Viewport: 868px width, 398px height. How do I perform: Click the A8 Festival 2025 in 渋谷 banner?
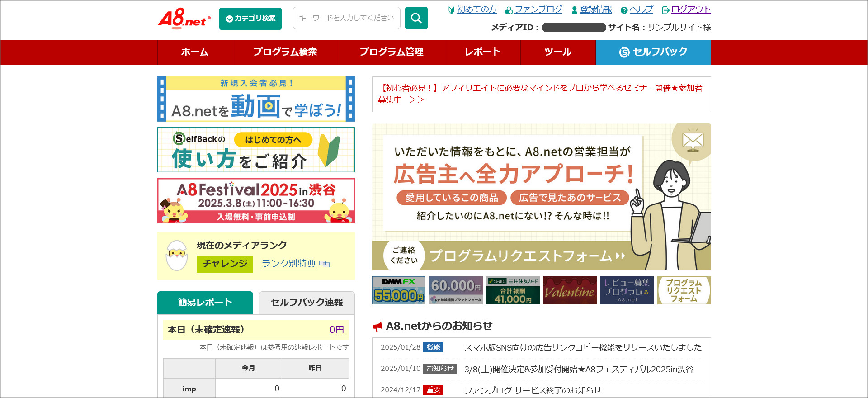256,201
